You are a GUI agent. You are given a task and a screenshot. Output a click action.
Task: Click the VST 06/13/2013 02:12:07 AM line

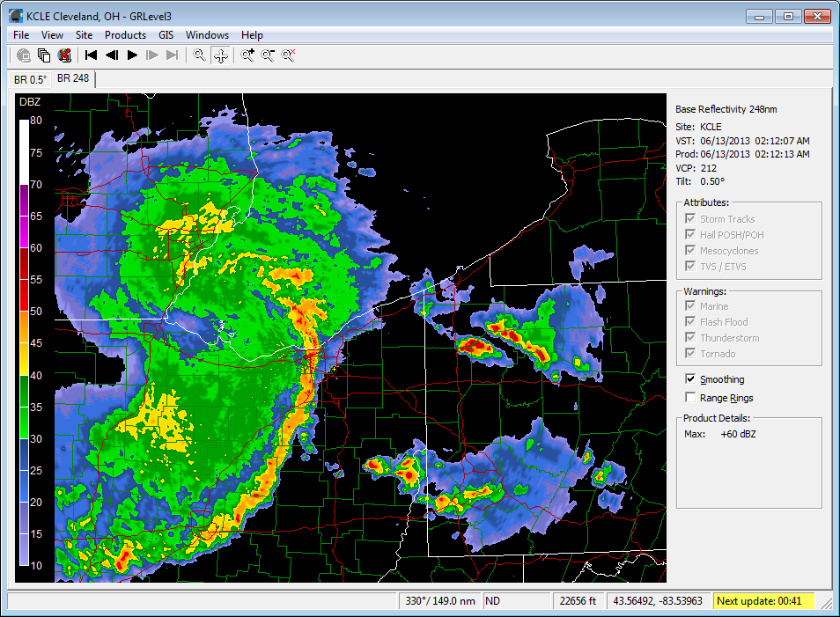click(x=742, y=141)
